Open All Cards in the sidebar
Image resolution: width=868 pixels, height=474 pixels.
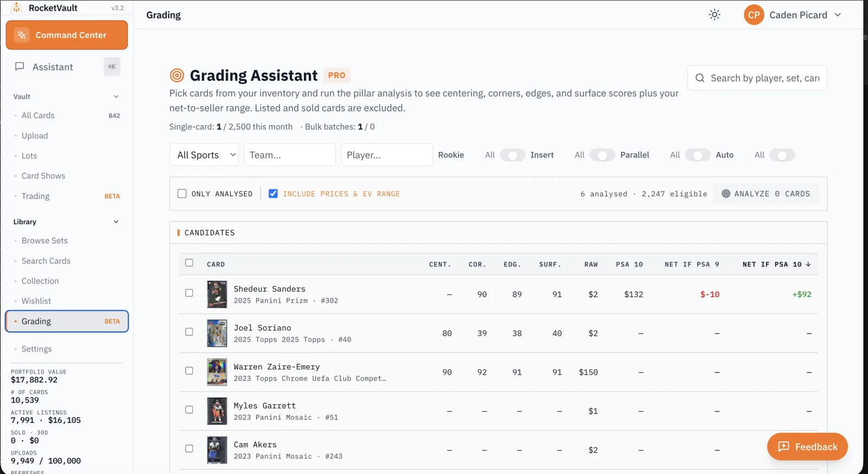point(67,116)
